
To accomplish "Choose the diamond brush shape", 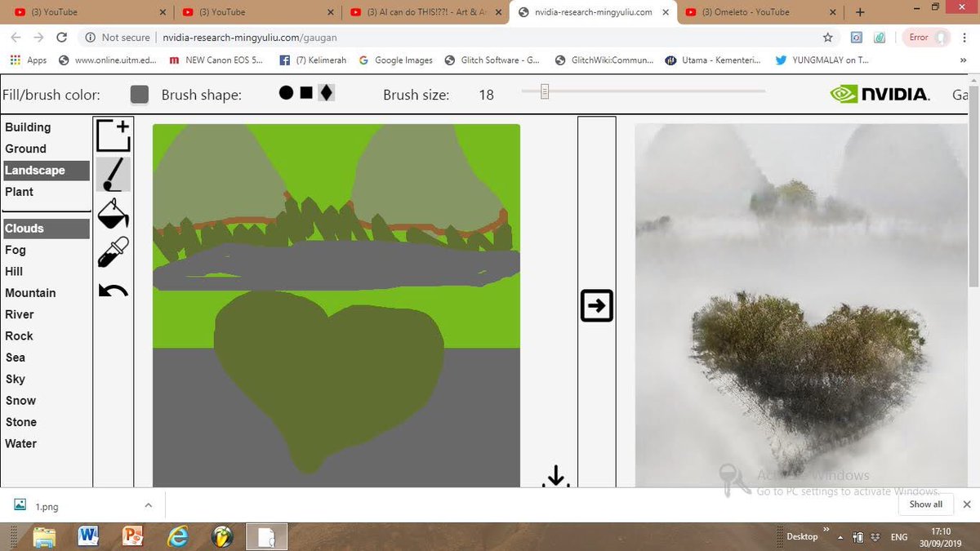I will (x=326, y=93).
